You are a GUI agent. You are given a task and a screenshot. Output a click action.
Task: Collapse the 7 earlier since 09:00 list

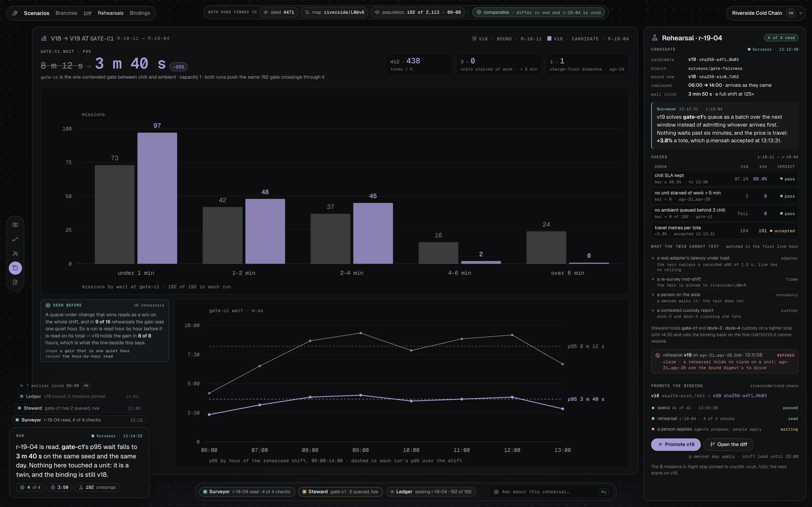21,386
